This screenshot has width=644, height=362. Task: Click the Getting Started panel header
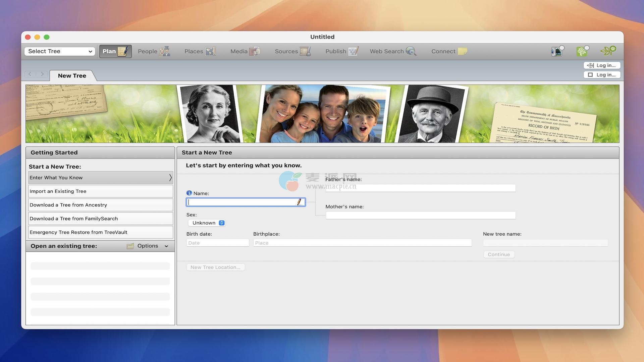click(100, 153)
